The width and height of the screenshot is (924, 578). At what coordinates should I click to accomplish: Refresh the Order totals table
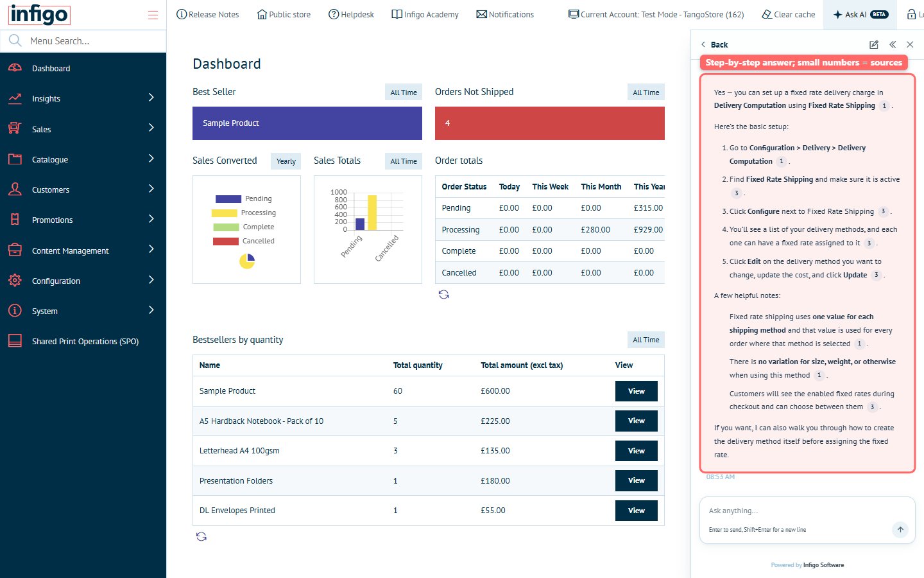point(443,295)
